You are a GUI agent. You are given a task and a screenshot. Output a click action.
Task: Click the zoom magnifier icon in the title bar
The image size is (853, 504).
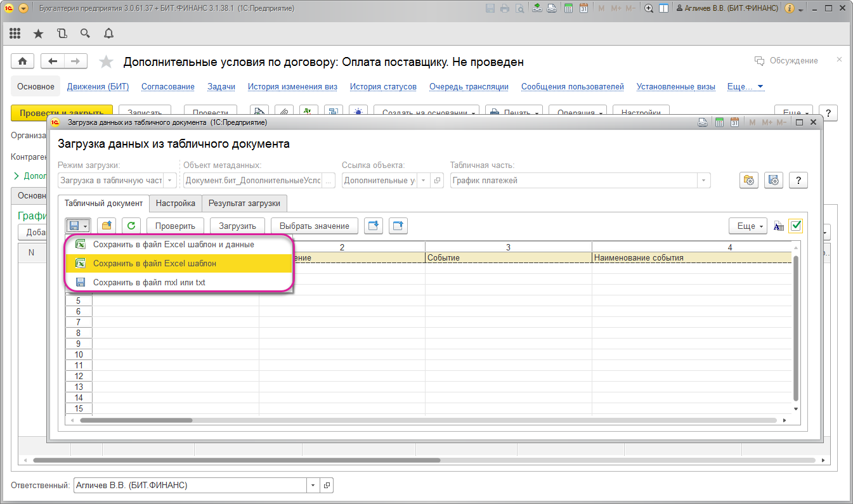click(649, 9)
